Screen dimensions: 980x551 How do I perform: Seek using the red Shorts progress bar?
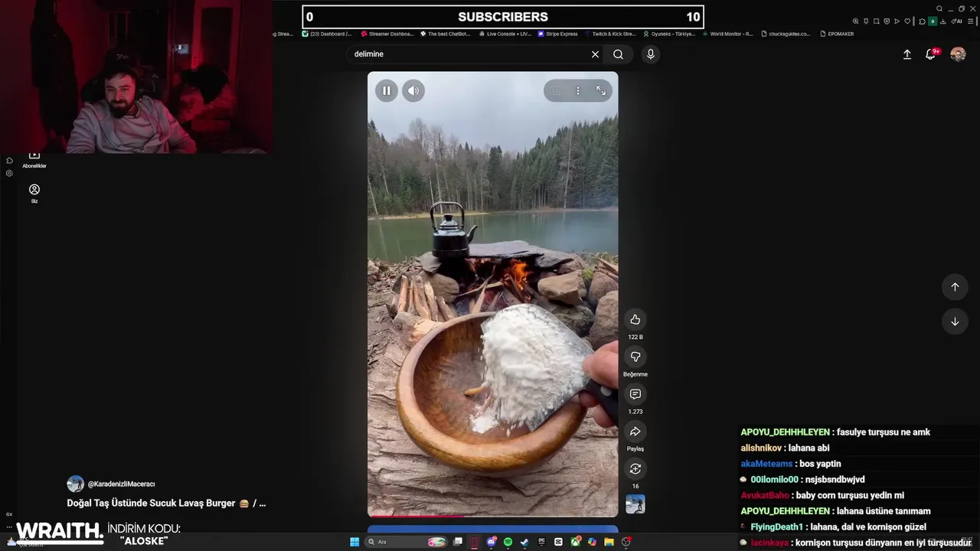pyautogui.click(x=492, y=516)
